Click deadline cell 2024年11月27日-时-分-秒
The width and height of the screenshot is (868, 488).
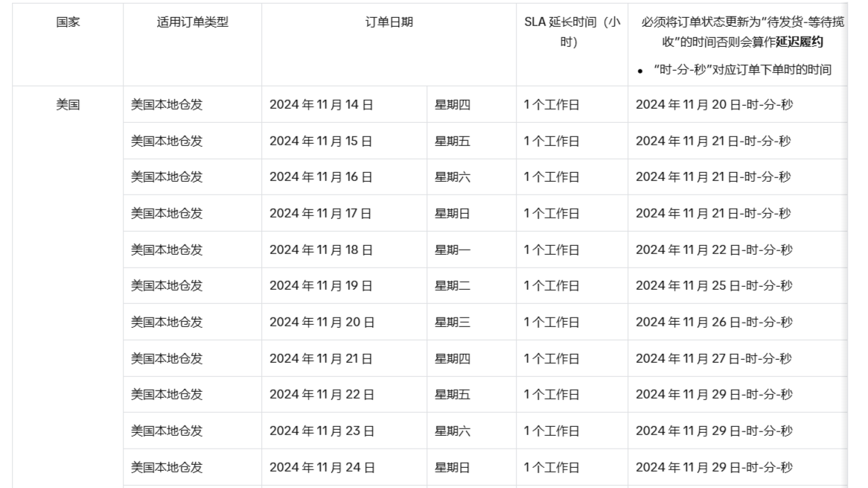coord(714,358)
